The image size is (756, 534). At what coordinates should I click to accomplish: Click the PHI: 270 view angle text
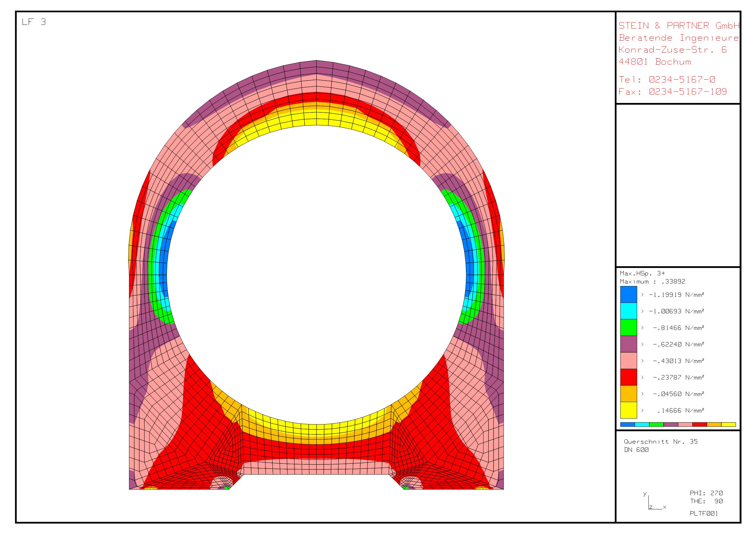[x=706, y=493]
